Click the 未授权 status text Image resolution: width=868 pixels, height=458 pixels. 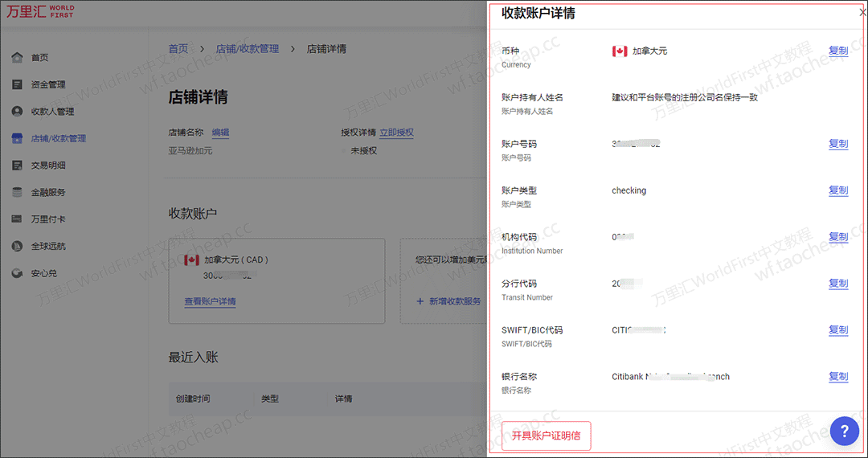364,150
